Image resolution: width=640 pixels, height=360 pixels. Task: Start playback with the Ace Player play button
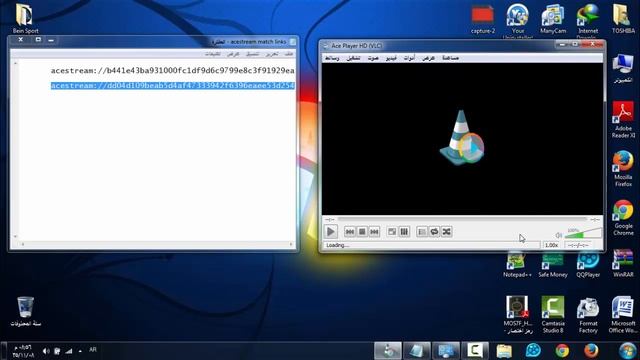click(331, 232)
